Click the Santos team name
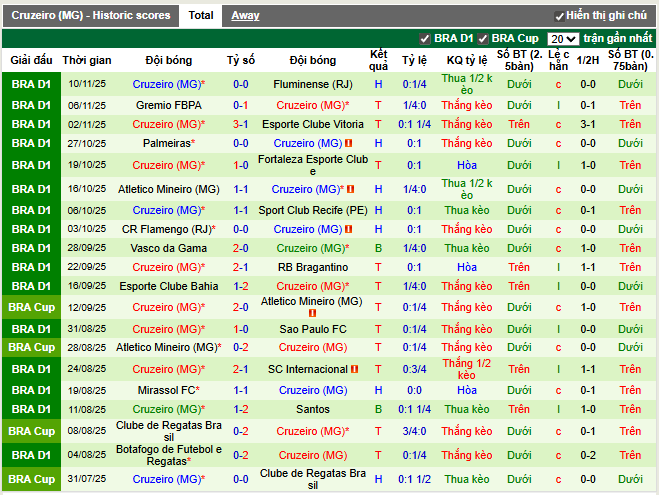Screen dimensions: 659x495 coord(313,409)
